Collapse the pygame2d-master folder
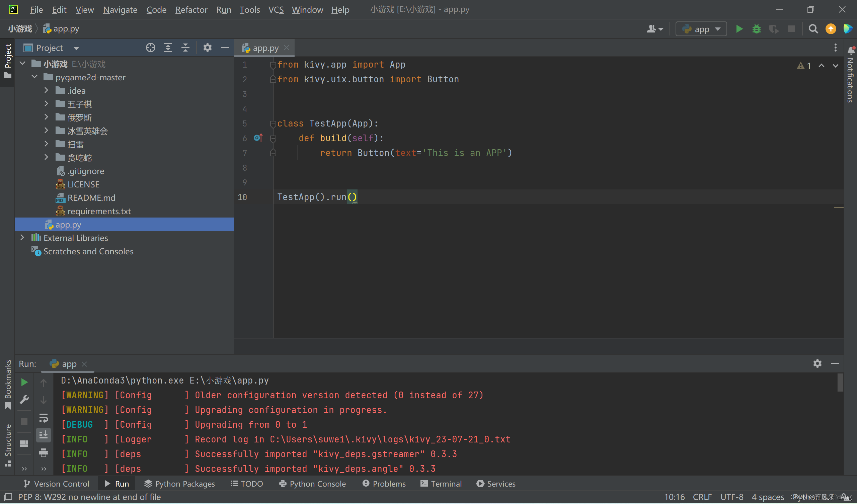 [x=34, y=77]
